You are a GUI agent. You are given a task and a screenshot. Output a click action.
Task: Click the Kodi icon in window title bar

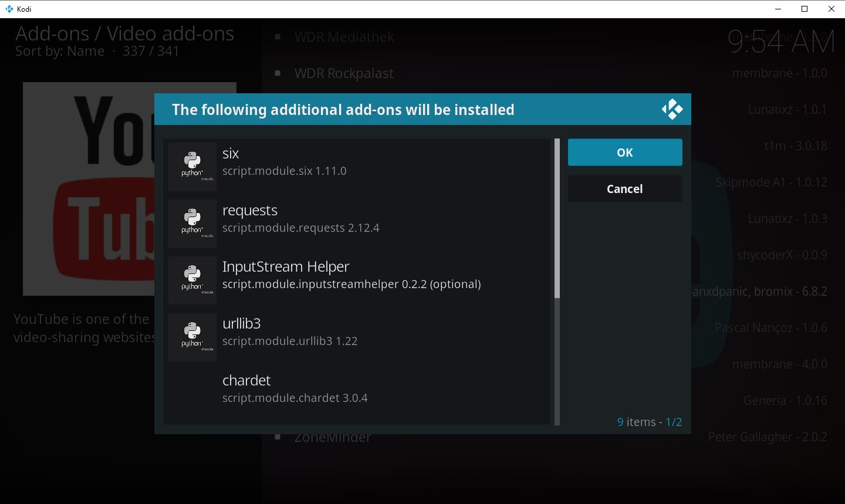point(9,9)
